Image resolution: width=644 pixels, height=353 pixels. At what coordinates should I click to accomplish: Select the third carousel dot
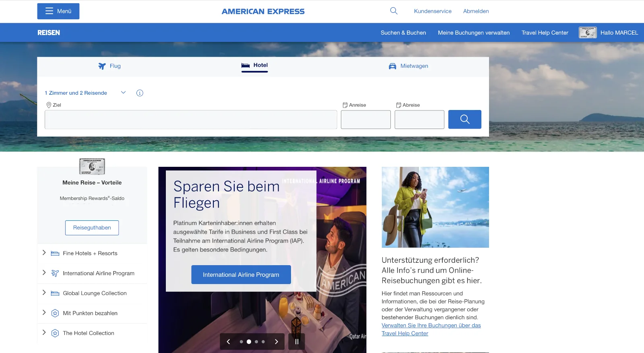point(256,342)
